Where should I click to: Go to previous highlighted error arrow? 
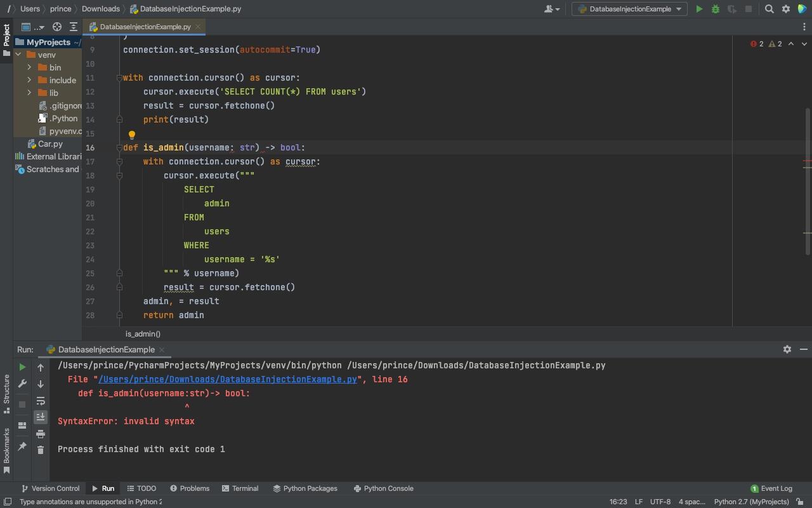pyautogui.click(x=791, y=44)
